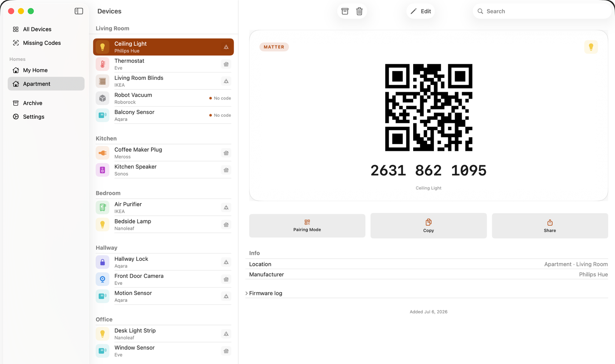Screen dimensions: 615x364
Task: Click the Edit pencil button
Action: pos(421,11)
